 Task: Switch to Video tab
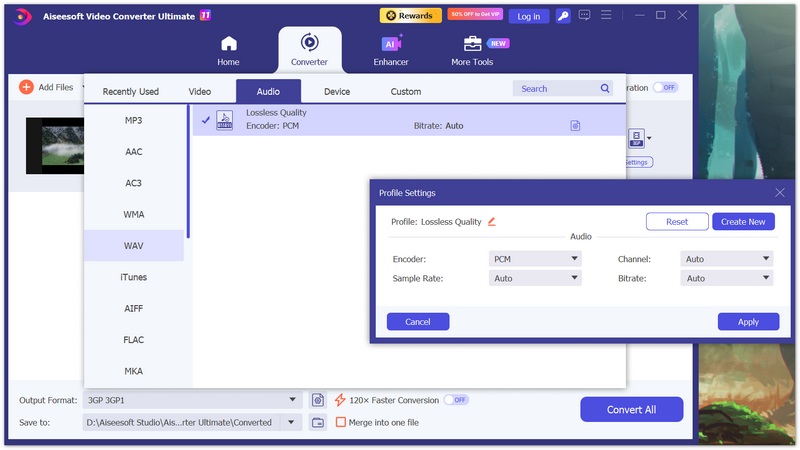pos(199,92)
